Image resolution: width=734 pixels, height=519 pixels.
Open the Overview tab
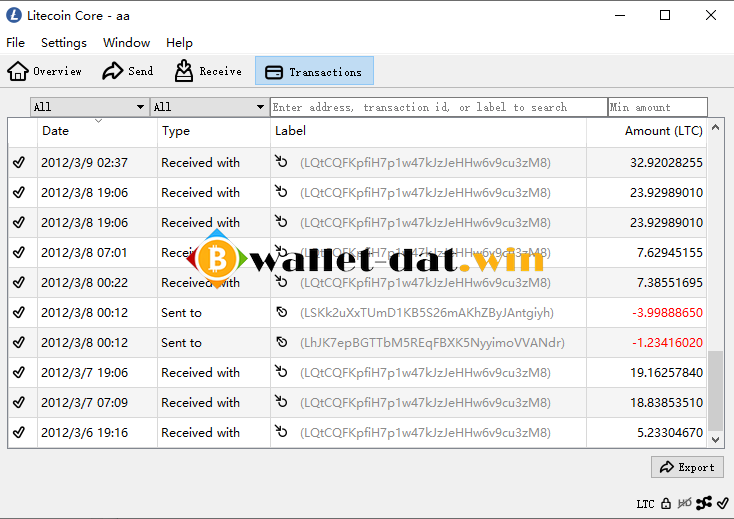44,71
